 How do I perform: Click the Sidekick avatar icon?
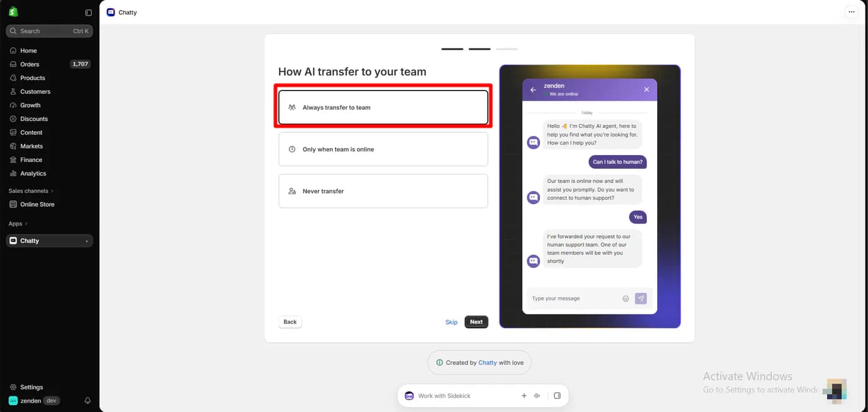(x=409, y=396)
